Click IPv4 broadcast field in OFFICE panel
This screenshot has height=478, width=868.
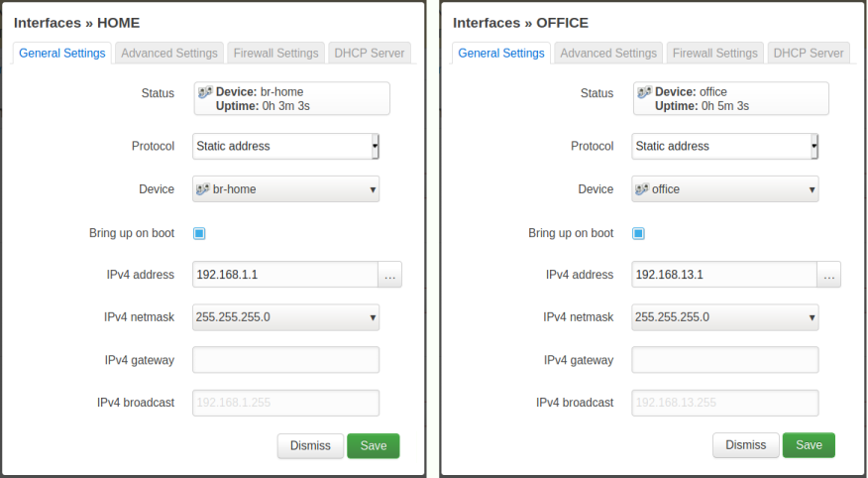(724, 403)
